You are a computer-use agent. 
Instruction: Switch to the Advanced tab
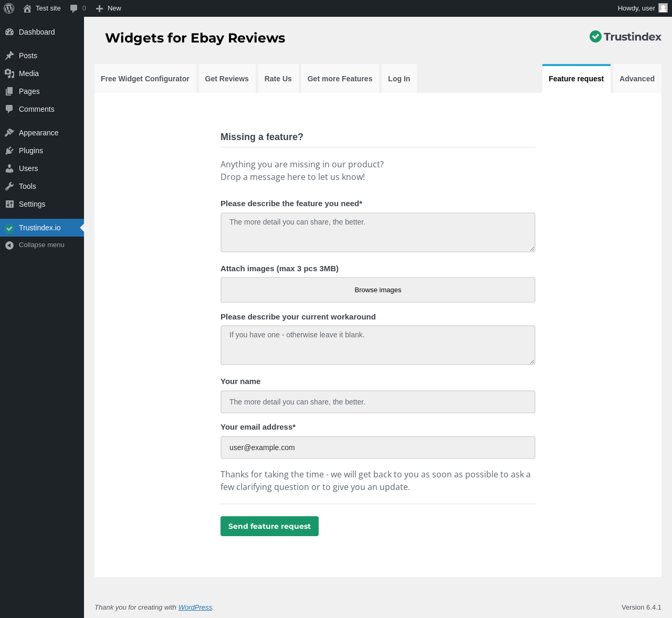[637, 79]
